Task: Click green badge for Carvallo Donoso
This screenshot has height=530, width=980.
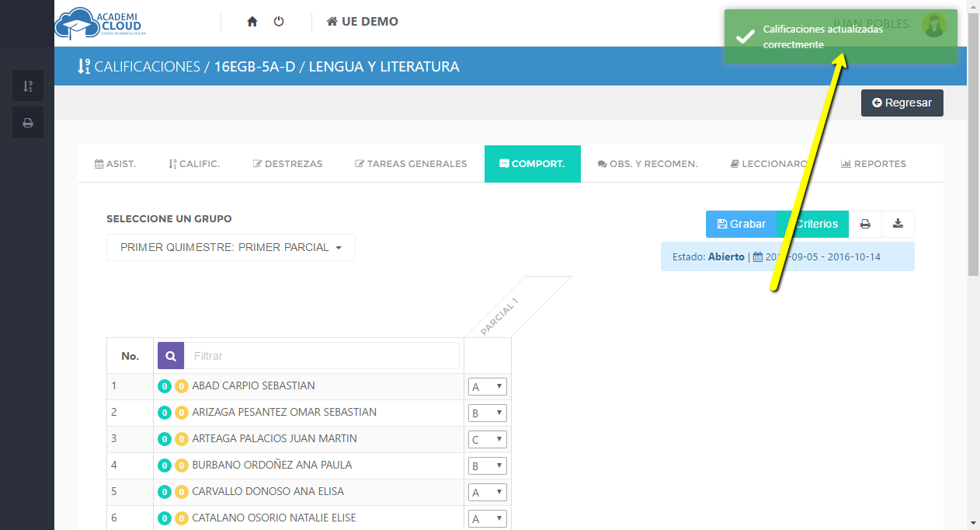Action: tap(165, 492)
